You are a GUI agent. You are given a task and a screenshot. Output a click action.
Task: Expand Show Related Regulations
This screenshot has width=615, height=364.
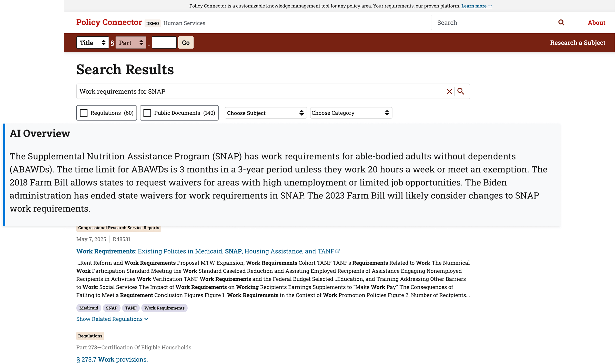[x=112, y=319]
